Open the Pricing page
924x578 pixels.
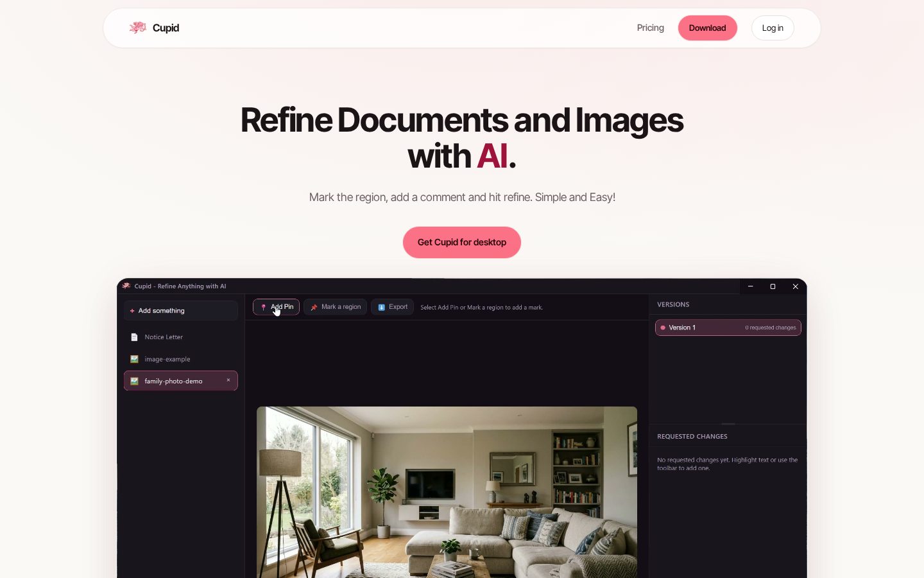651,28
